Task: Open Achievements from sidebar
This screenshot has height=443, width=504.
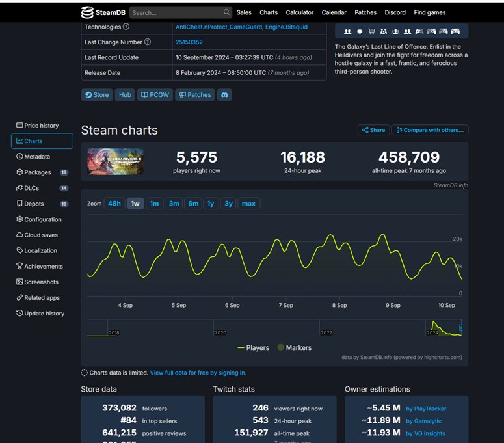Action: pyautogui.click(x=43, y=267)
